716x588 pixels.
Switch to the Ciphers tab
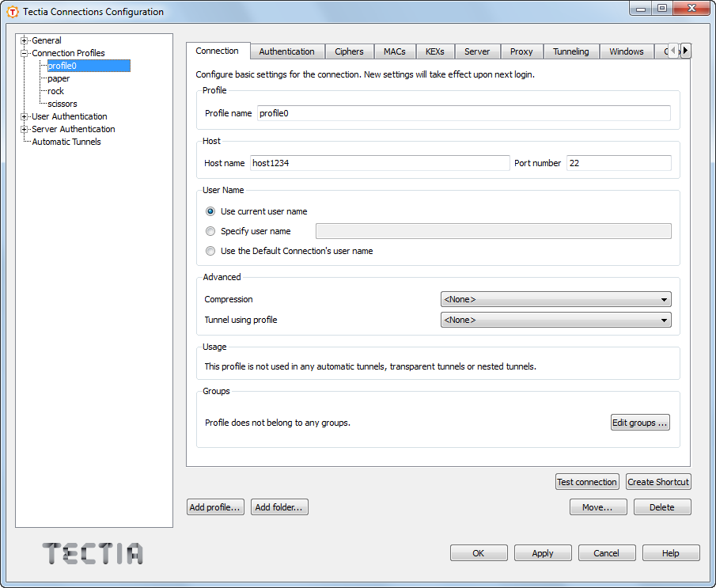point(349,51)
